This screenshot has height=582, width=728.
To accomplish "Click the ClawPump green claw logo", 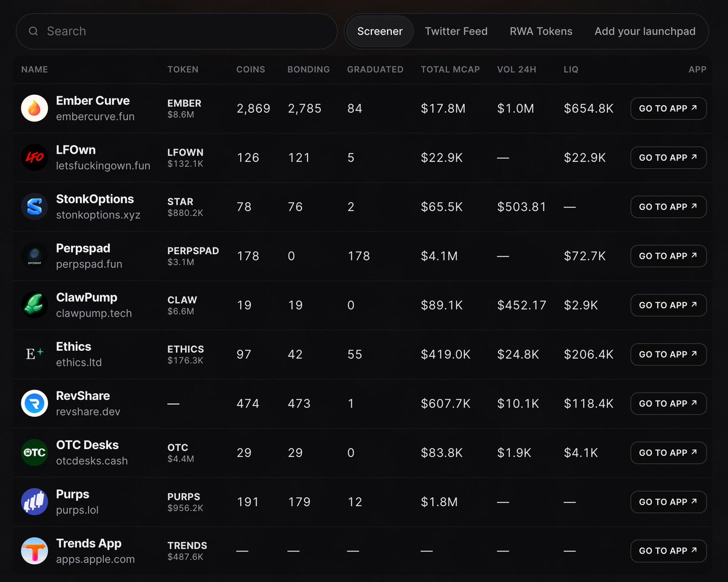I will pos(35,305).
